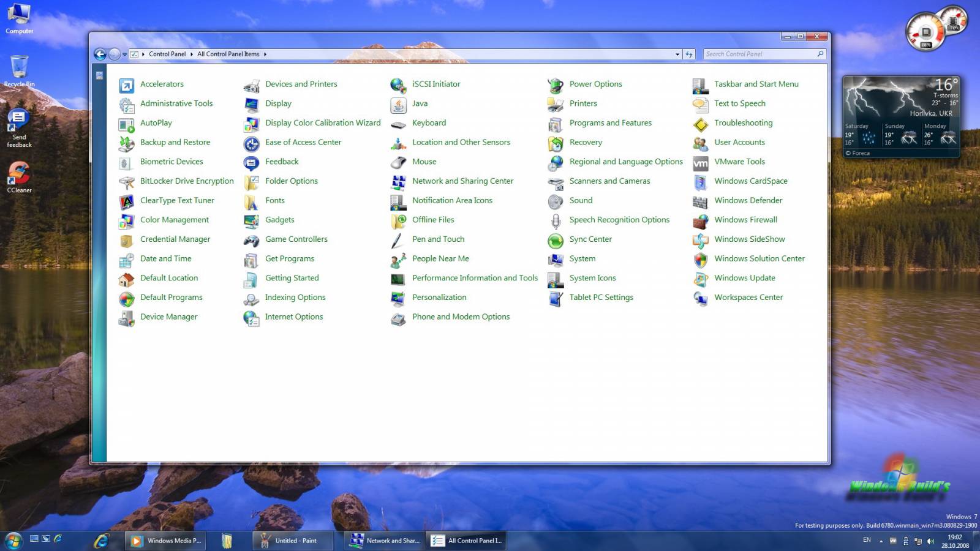
Task: Click the Java icon
Action: click(398, 105)
